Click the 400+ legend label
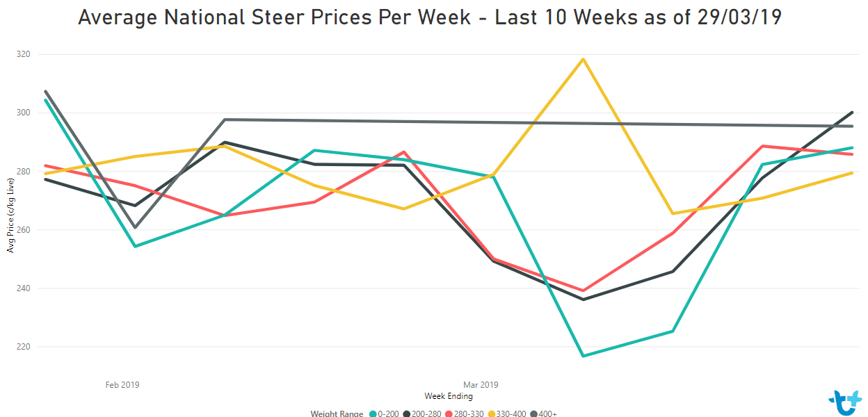Viewport: 868px width, 417px height. pos(548,414)
